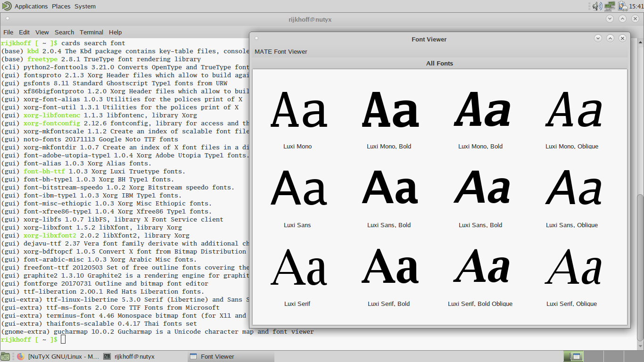Open the System menu in top panel
Screen dimensions: 644x362
pyautogui.click(x=85, y=6)
